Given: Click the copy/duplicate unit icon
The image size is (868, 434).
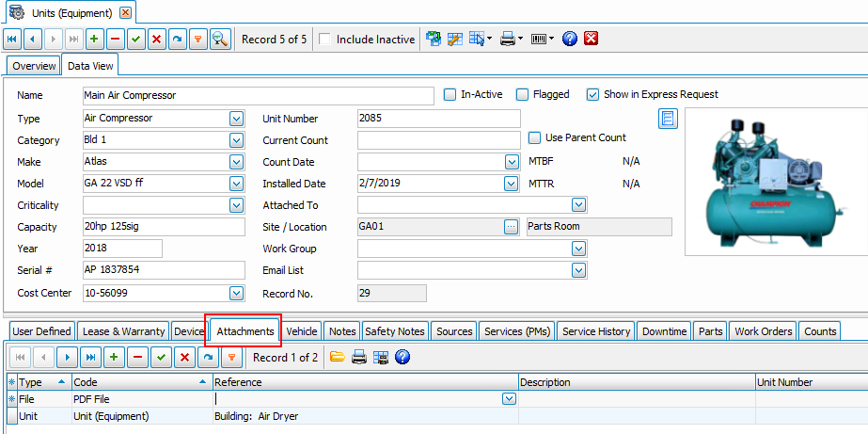Looking at the screenshot, I should tap(434, 40).
